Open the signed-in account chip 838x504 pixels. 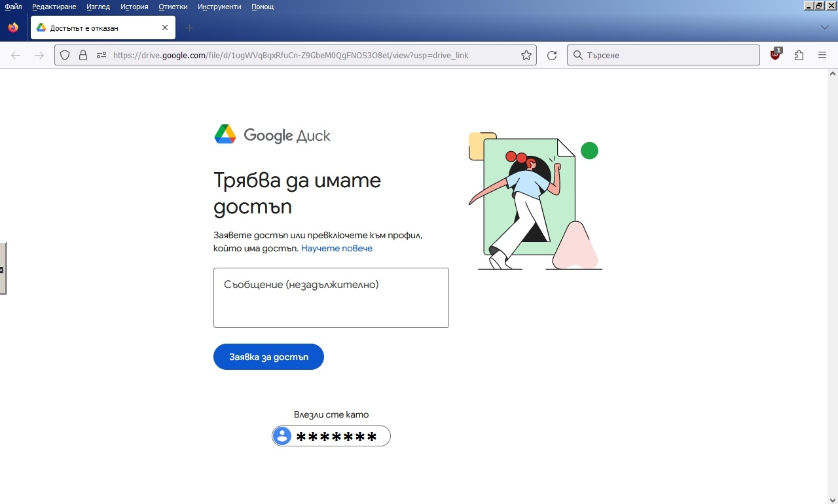(331, 436)
